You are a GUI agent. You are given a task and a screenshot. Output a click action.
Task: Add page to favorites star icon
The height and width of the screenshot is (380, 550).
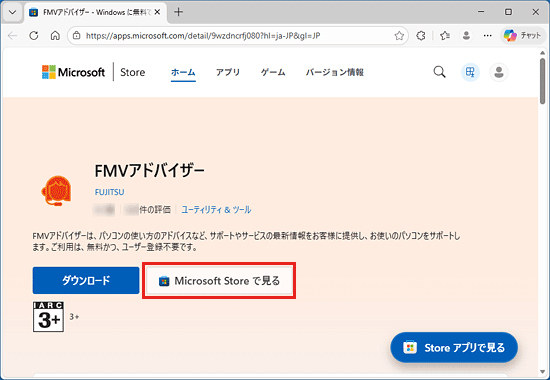[399, 35]
